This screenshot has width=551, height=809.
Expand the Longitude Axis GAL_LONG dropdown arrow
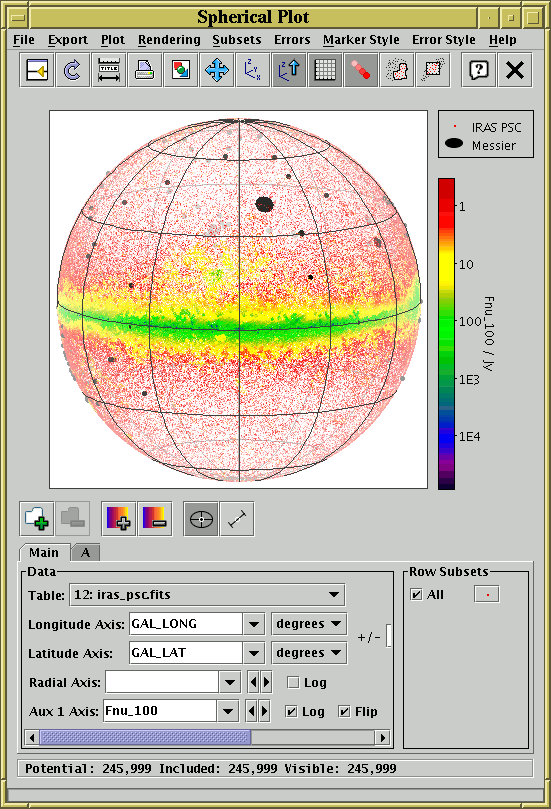pos(253,624)
